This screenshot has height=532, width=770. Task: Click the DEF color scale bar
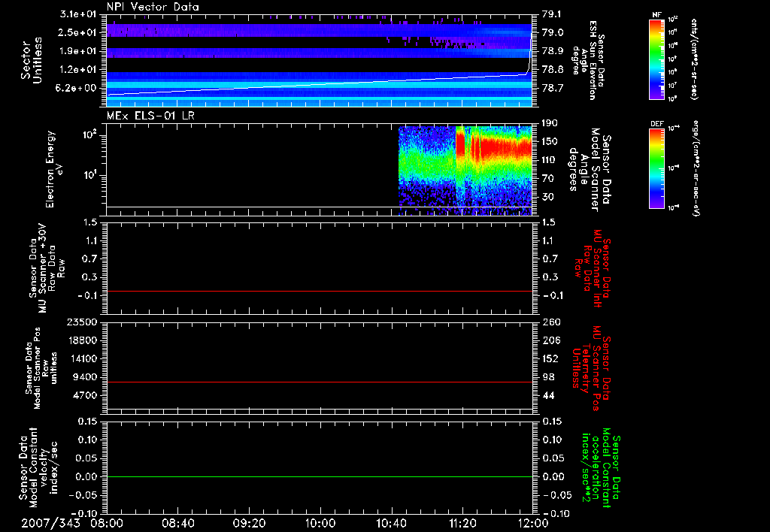658,167
